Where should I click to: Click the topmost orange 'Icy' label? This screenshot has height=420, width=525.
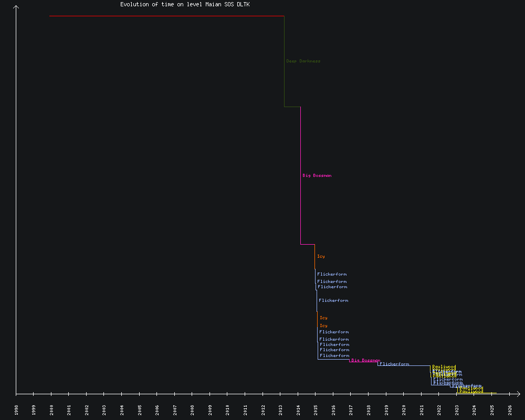321,256
